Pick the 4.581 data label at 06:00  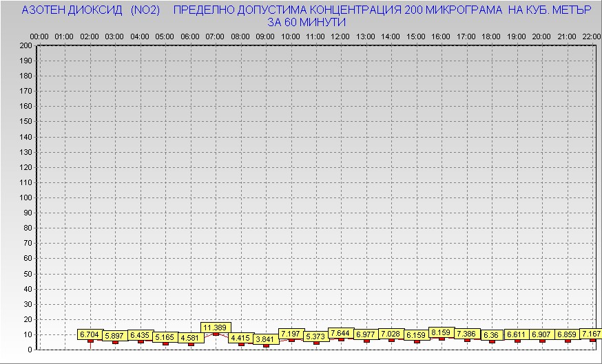tap(190, 338)
